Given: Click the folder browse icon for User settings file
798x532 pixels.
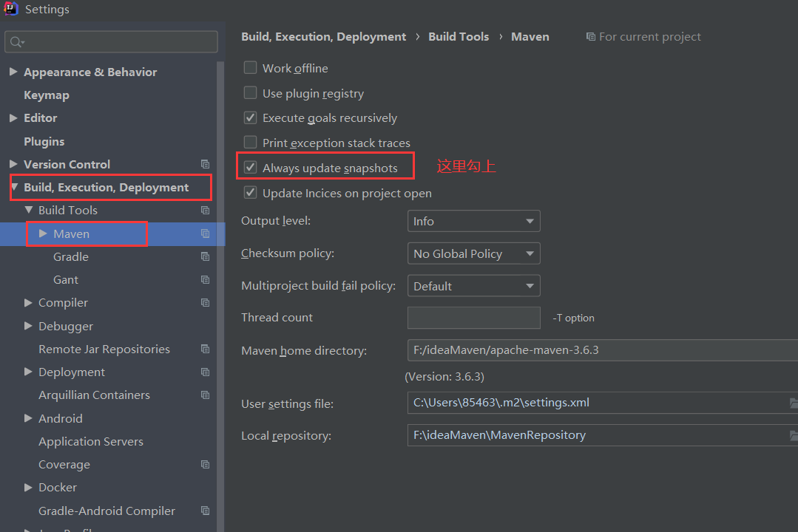Looking at the screenshot, I should 793,403.
